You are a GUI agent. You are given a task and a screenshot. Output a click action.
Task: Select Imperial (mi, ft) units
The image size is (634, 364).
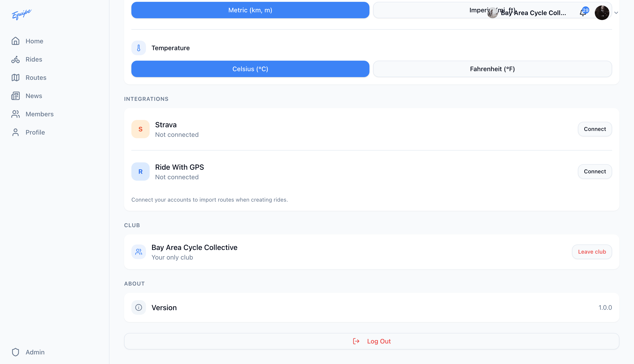pyautogui.click(x=492, y=10)
